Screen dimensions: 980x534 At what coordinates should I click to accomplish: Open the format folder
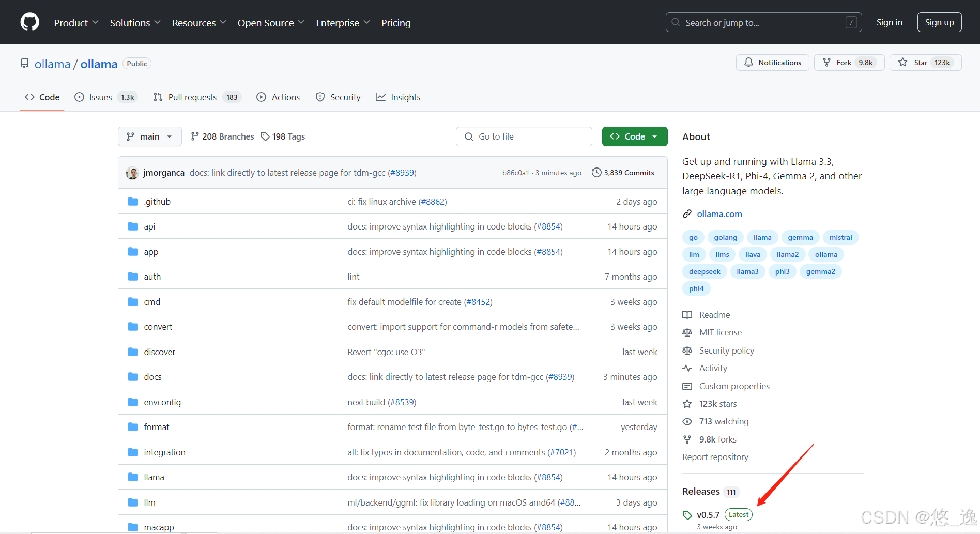[x=157, y=427]
